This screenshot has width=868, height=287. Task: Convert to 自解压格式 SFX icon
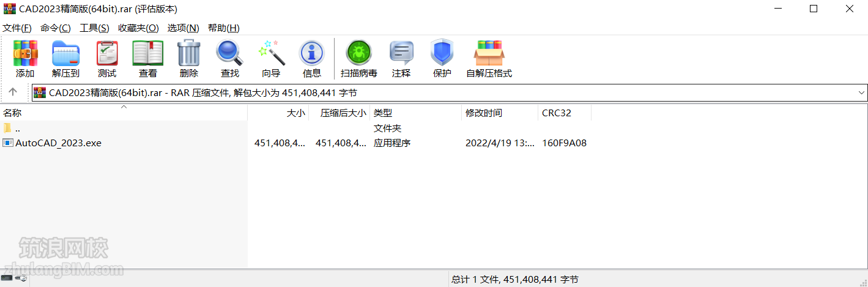(489, 54)
